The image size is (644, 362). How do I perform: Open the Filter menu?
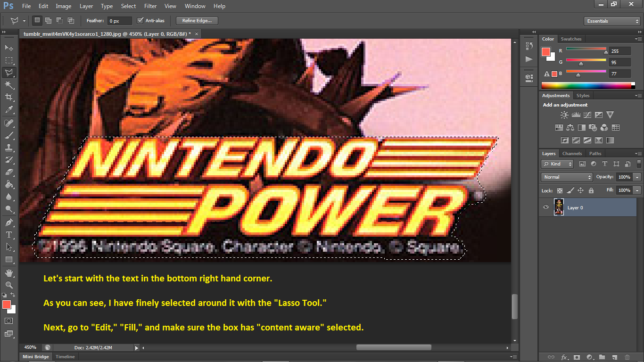pyautogui.click(x=150, y=6)
